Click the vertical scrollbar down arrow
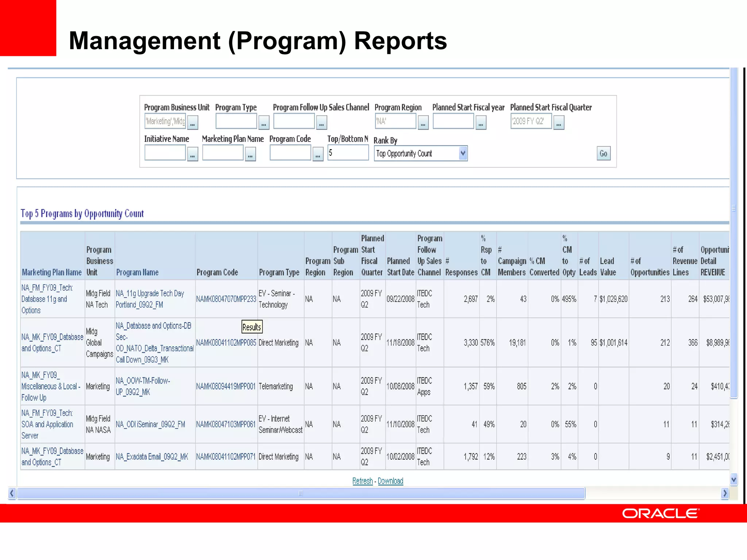Screen dimensions: 747x560 tap(734, 479)
